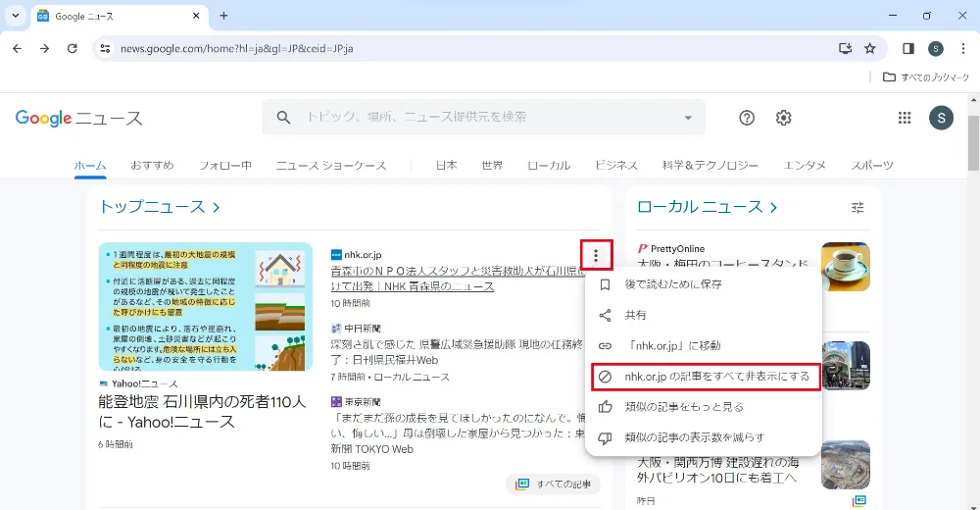
Task: Expand ローカル ニュース section chevron
Action: pos(774,207)
